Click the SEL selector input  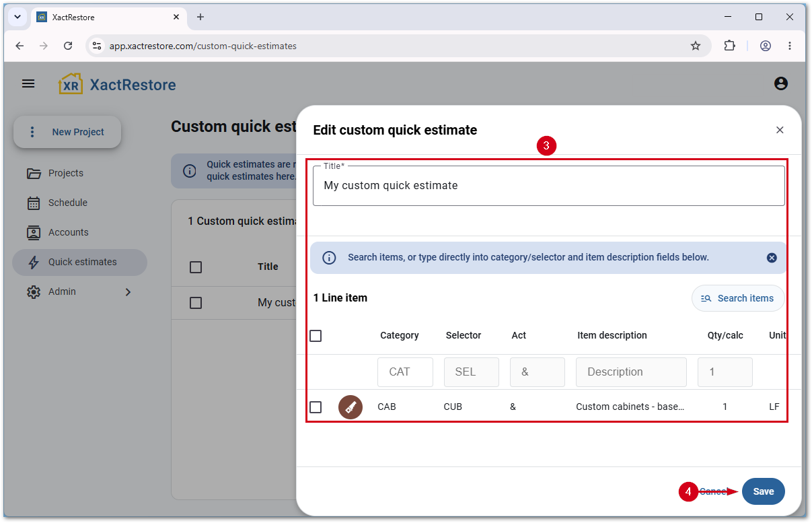472,372
